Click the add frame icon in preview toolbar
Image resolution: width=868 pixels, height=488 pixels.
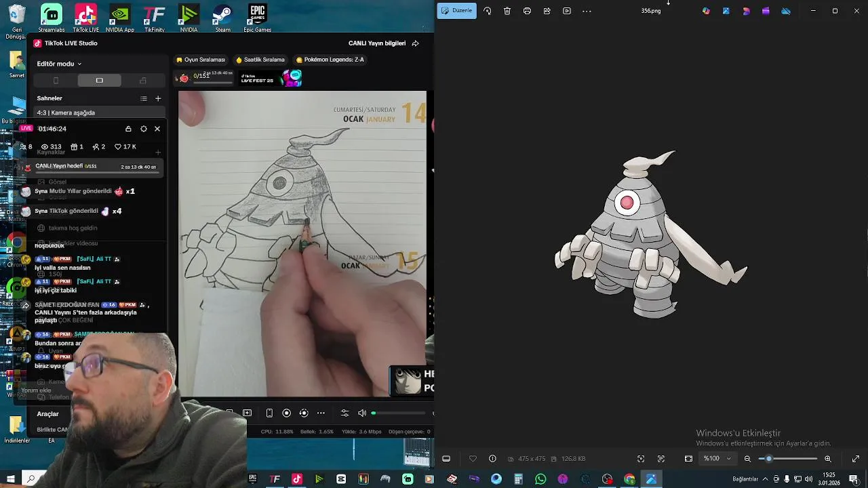click(247, 413)
